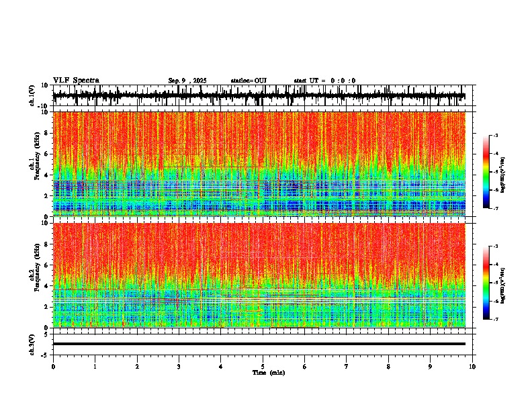The width and height of the screenshot is (532, 411).
Task: Click the ch.1 spectrogram color scale bar
Action: pos(486,172)
